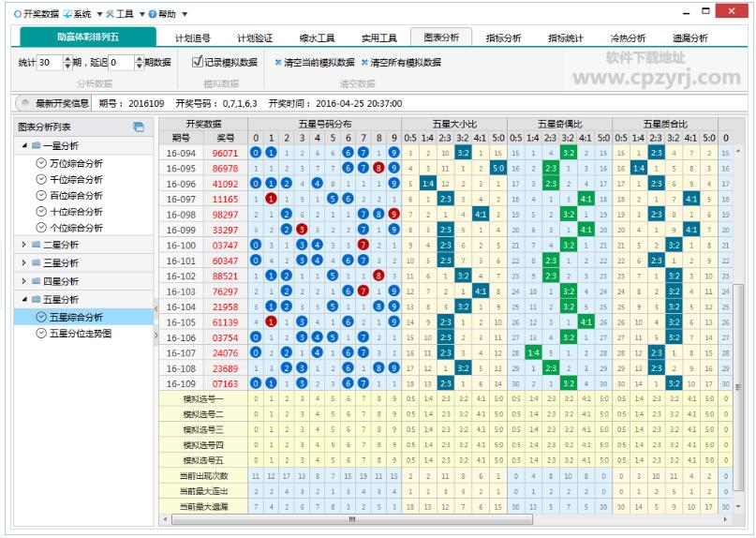Click the horizontal scrollbar's right arrow

(x=726, y=519)
